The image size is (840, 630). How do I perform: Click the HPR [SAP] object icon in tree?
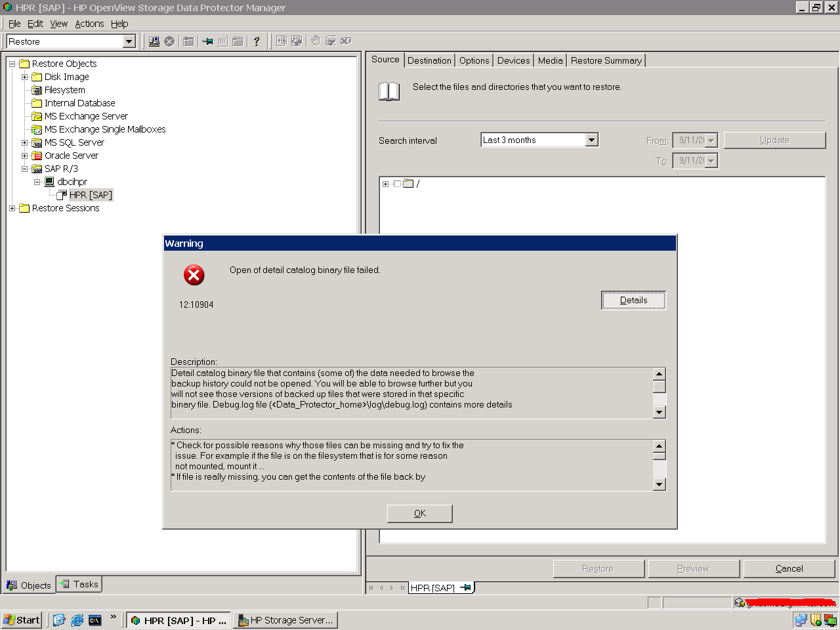pos(62,195)
